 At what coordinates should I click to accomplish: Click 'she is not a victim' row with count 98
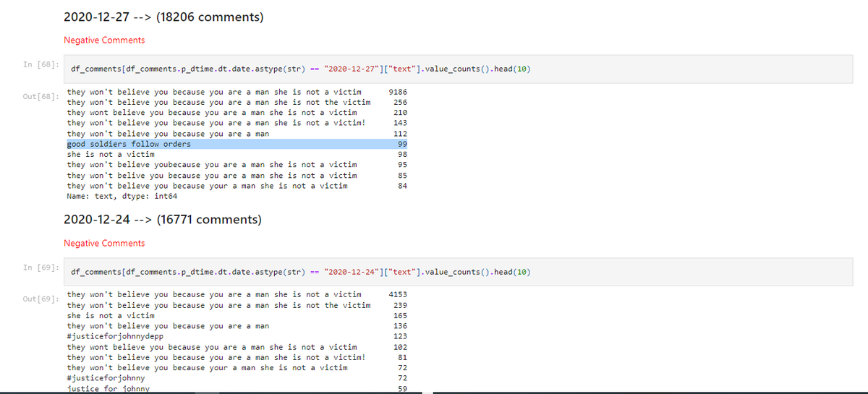tap(237, 154)
